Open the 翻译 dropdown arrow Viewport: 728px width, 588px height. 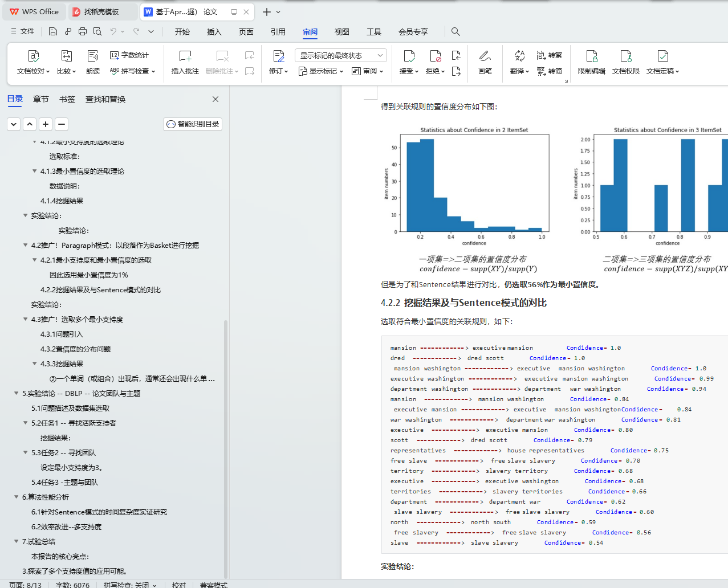coord(527,72)
